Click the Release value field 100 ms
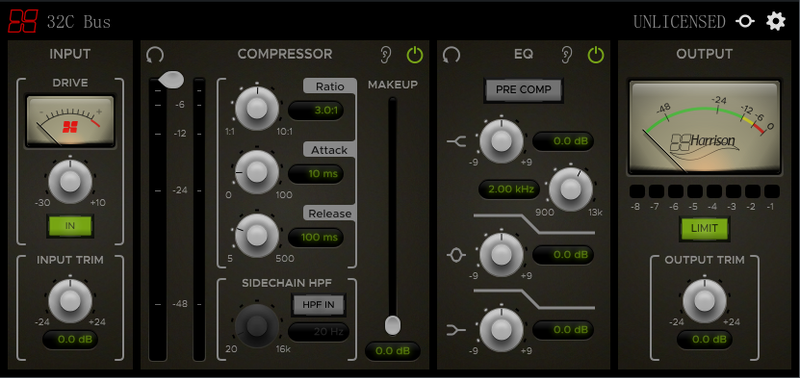800x378 pixels. tap(316, 237)
